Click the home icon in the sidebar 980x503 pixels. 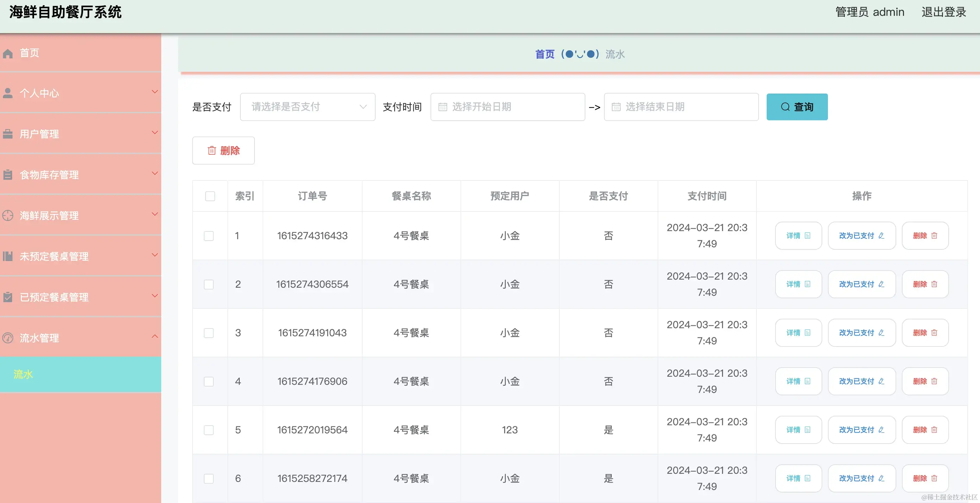tap(8, 53)
